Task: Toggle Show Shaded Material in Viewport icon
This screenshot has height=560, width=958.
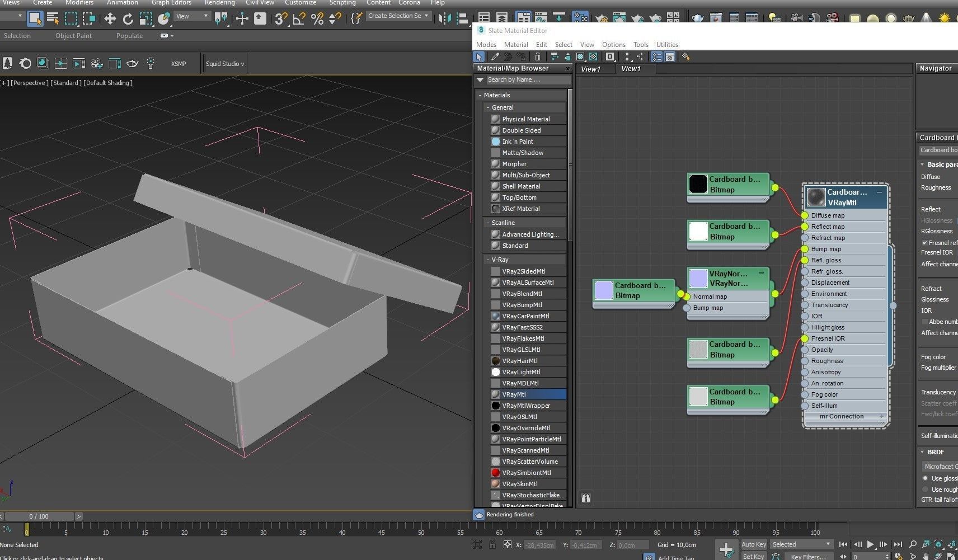Action: click(581, 57)
